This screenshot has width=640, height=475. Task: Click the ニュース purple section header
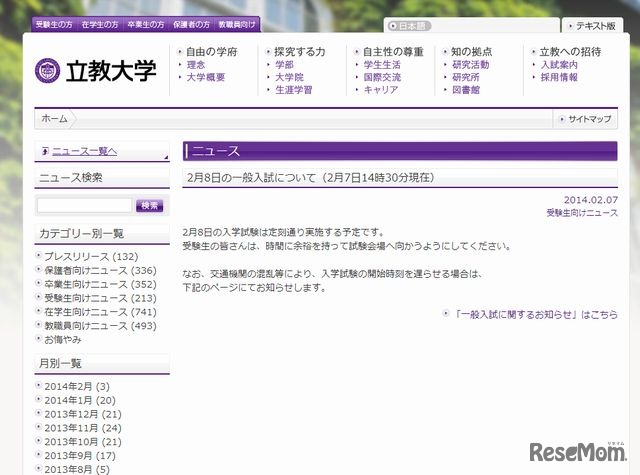pos(400,151)
